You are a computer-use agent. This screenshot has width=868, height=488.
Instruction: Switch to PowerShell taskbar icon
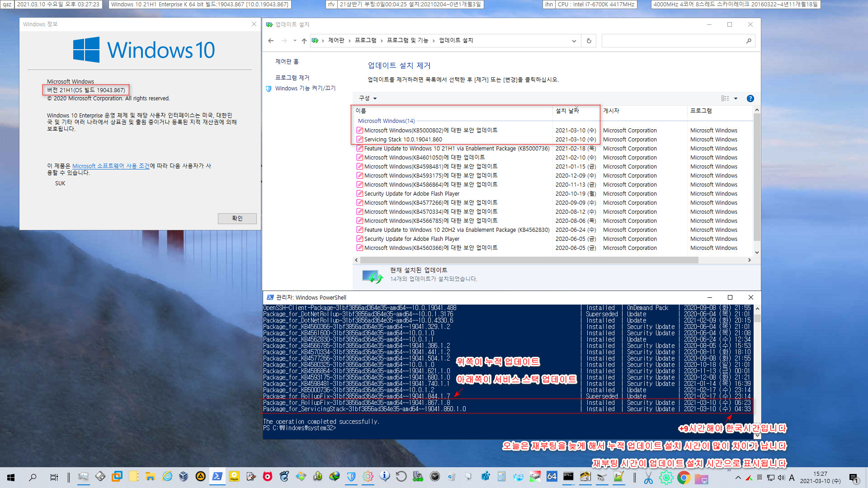pos(217,476)
